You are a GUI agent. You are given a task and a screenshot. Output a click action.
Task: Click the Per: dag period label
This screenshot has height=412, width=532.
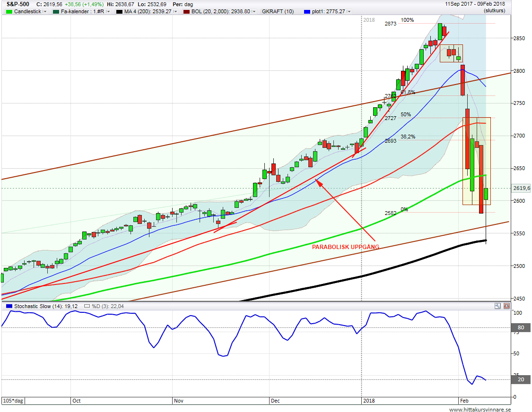tap(183, 4)
